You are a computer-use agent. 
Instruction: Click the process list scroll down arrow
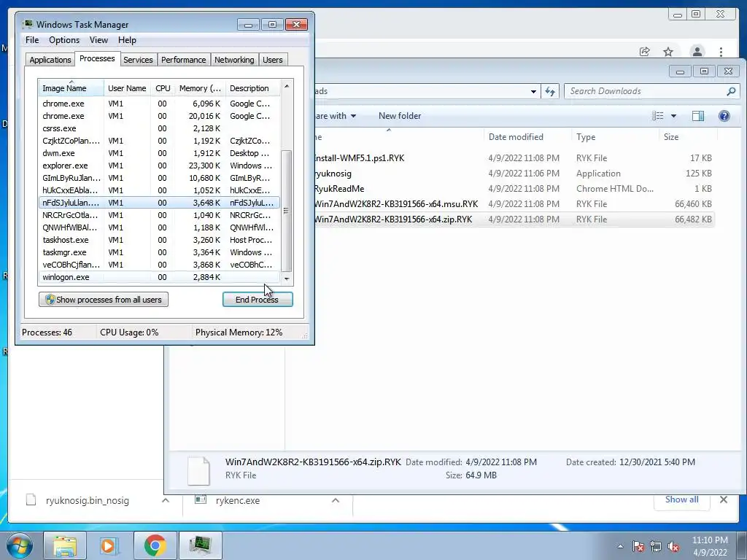(286, 279)
